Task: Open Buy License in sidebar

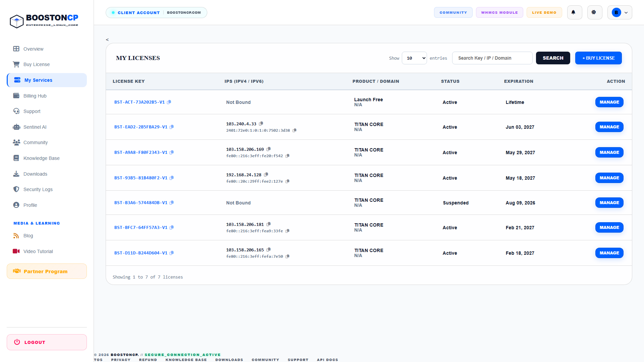Action: (47, 64)
